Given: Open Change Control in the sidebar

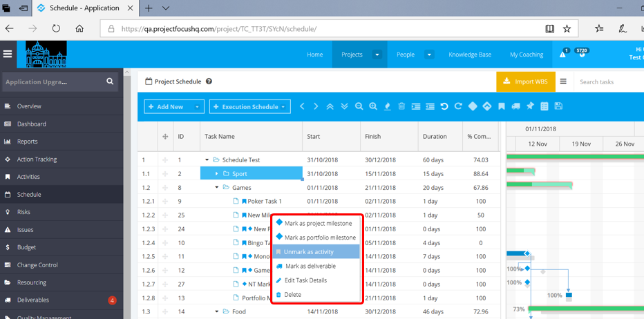Looking at the screenshot, I should tap(61, 265).
